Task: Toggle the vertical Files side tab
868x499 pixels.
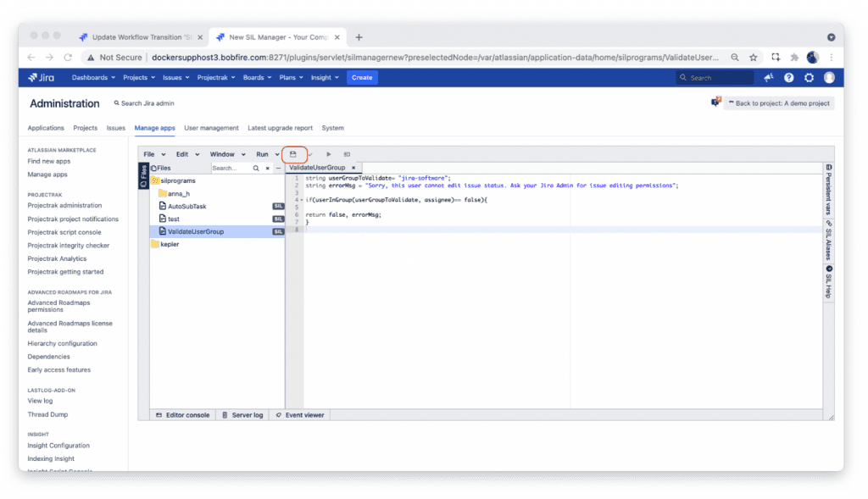Action: coord(143,176)
